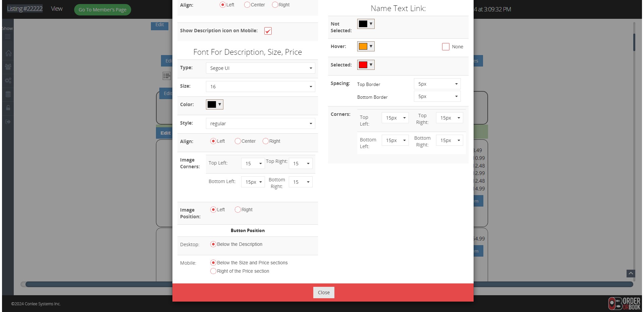Toggle Show Description icon on Mobile checkbox

268,31
